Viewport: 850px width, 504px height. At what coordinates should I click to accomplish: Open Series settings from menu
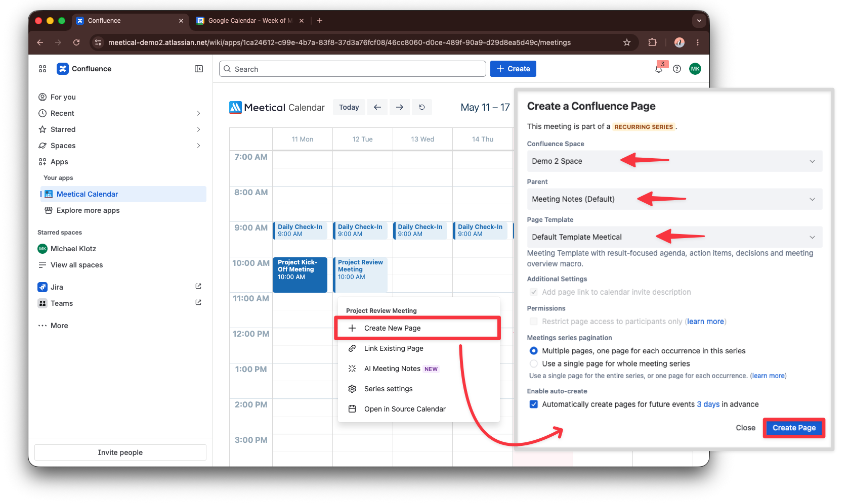(419, 389)
